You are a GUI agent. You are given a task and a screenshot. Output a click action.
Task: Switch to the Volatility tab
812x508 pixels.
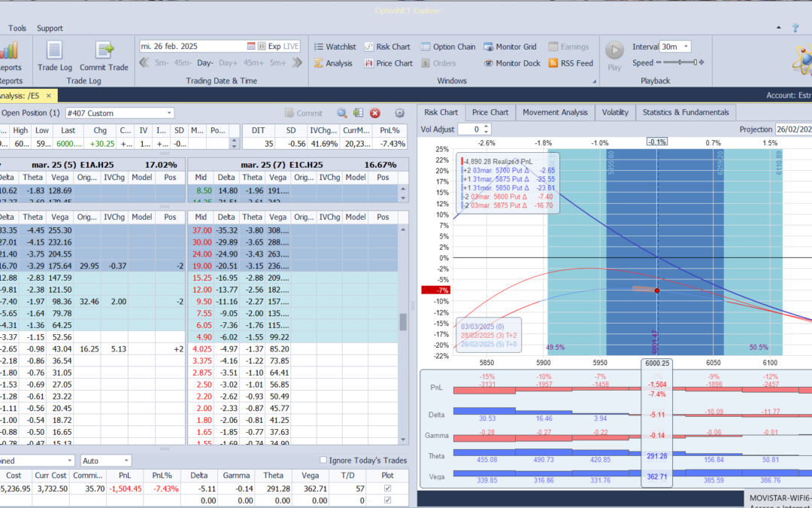click(615, 112)
